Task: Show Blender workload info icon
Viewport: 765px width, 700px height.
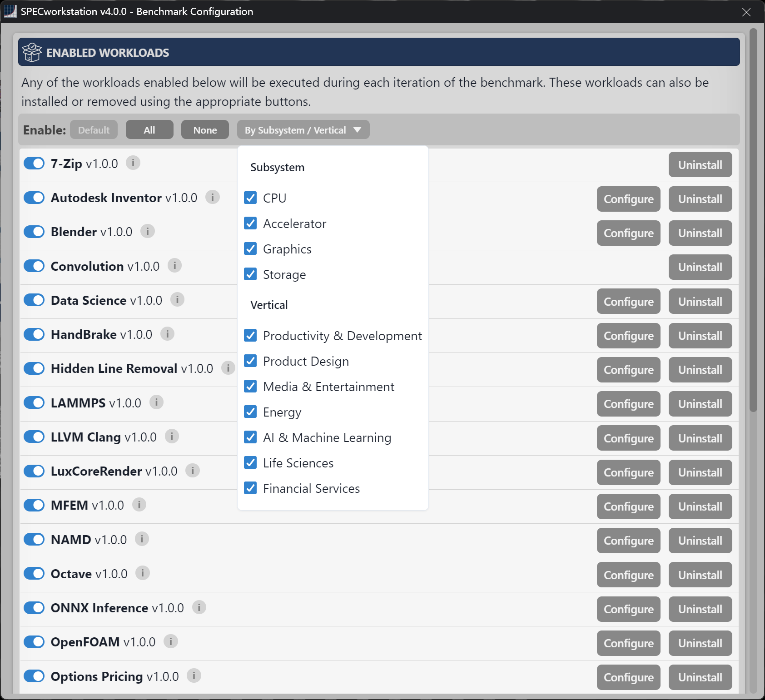Action: coord(148,231)
